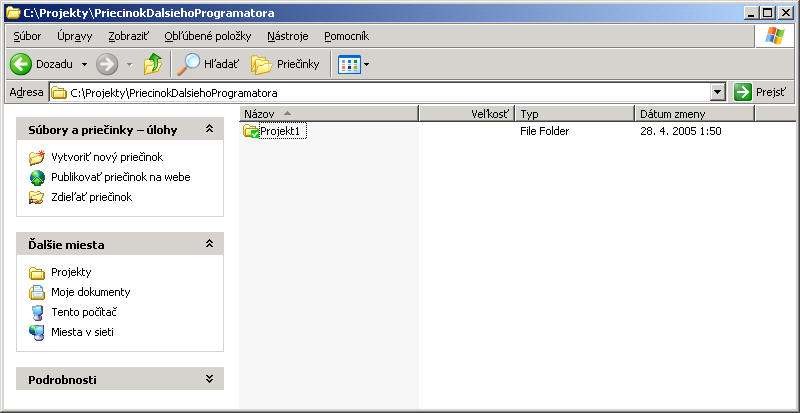Click the Miesta v sieti network icon
Viewport: 800px width, 413px height.
click(x=37, y=333)
